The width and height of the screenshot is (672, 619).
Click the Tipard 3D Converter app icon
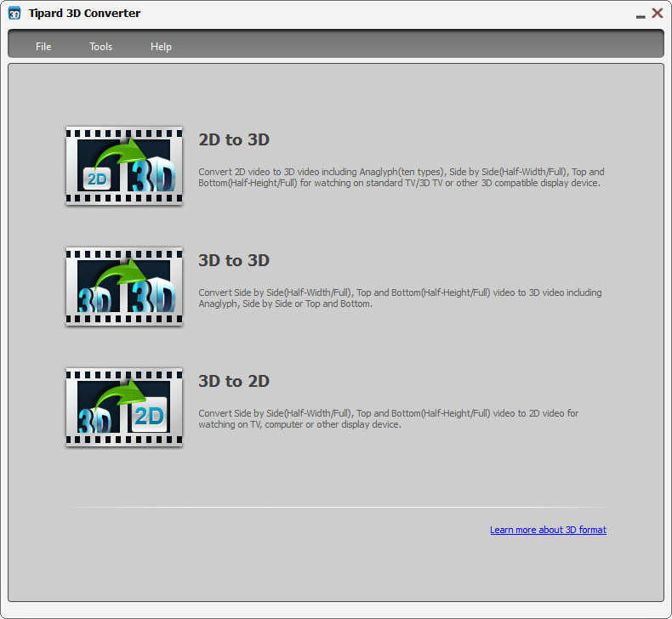click(14, 14)
